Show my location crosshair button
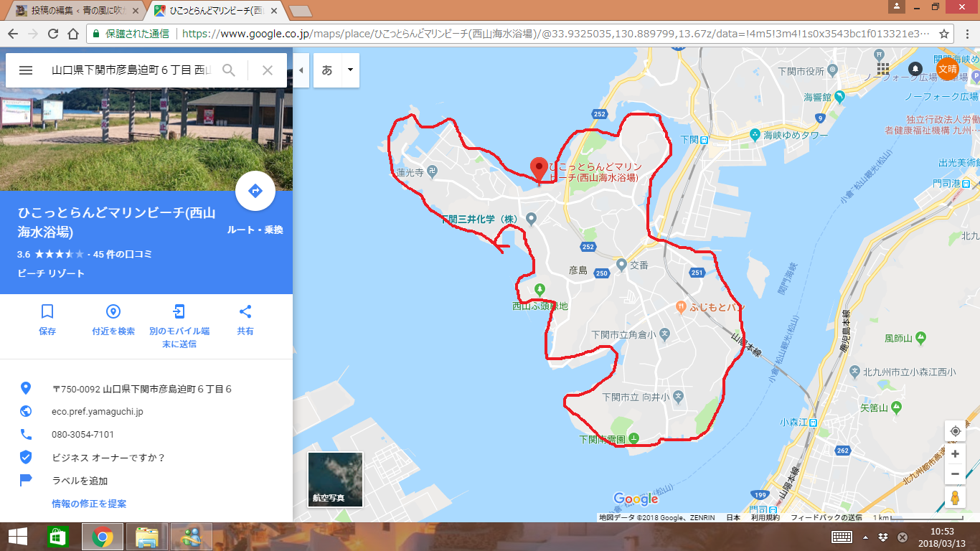The height and width of the screenshot is (551, 980). (955, 431)
